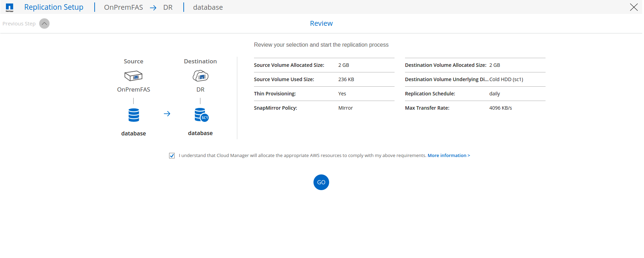Click the Previous Step label

pos(19,24)
